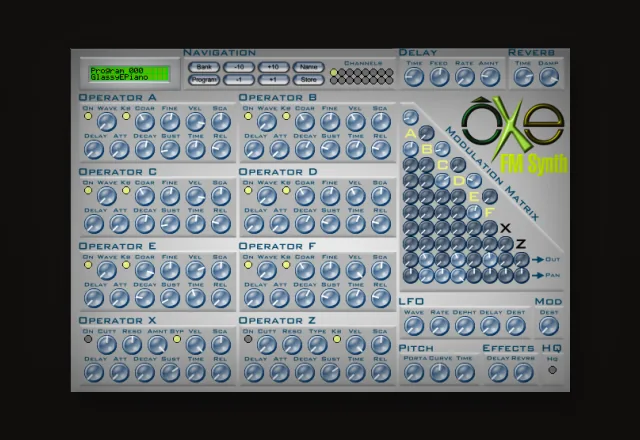
Task: Toggle Operator X Byp light
Action: coord(177,339)
